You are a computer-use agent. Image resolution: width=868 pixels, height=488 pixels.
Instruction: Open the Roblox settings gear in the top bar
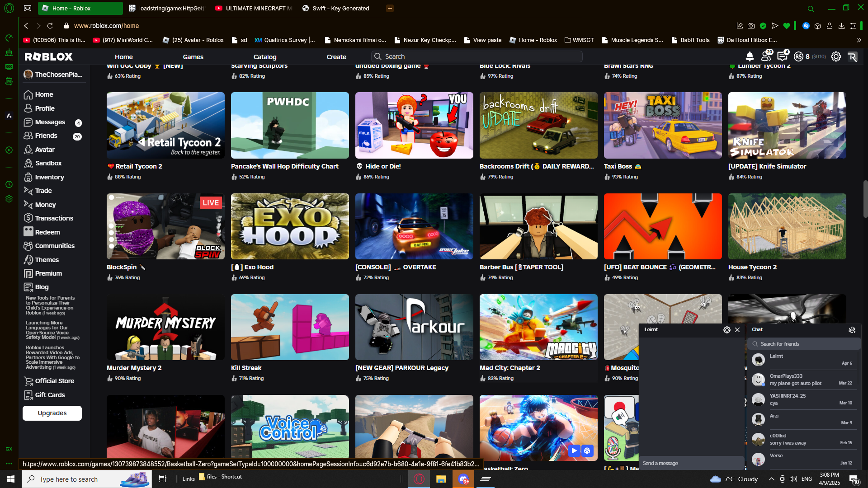tap(836, 56)
